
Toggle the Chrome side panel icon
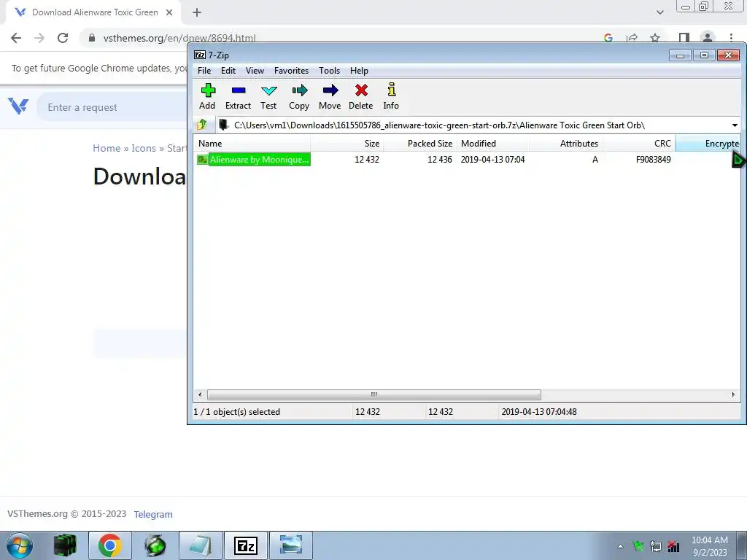pos(684,38)
